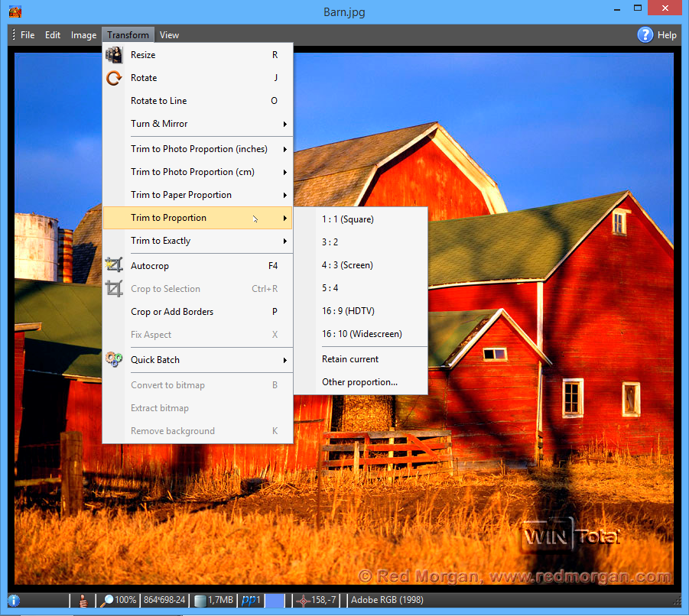Image resolution: width=689 pixels, height=616 pixels.
Task: Select 16 : 9 (HDTV) proportion
Action: [x=348, y=311]
